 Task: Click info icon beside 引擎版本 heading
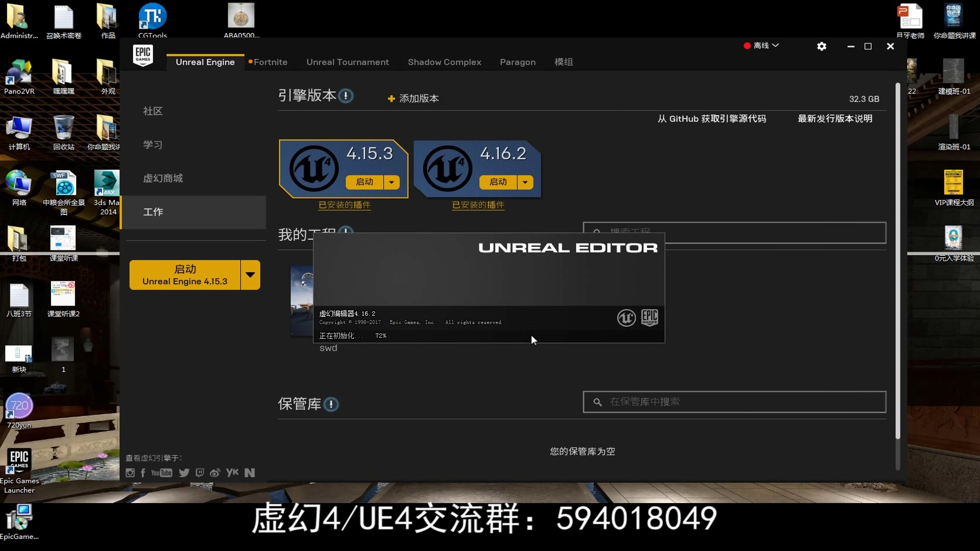(x=346, y=96)
